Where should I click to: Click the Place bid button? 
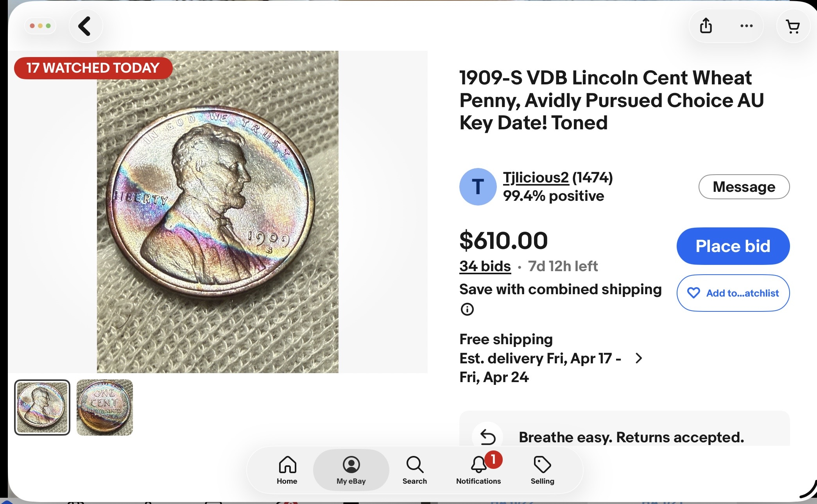[733, 246]
